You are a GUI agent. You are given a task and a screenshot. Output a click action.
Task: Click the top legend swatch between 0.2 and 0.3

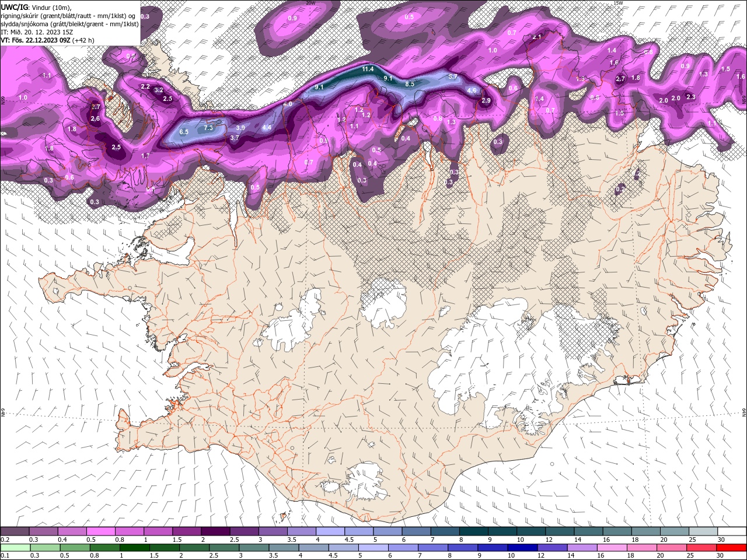tap(15, 531)
